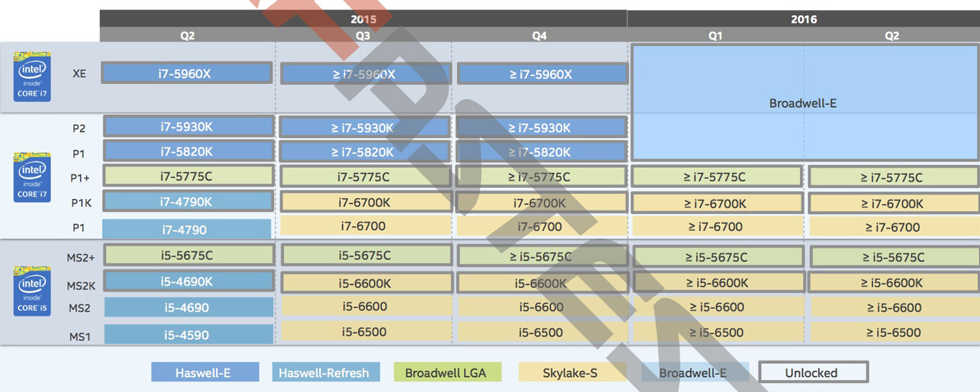The width and height of the screenshot is (980, 392).
Task: Click the P2 row label
Action: pyautogui.click(x=79, y=129)
